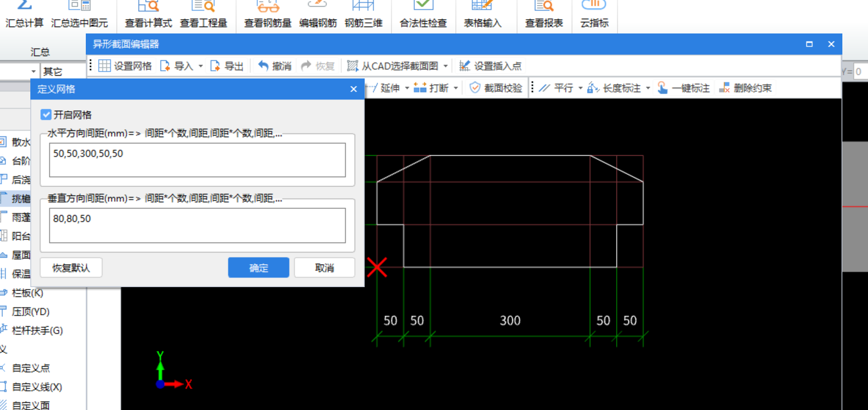
Task: Close 定义网格 dialog
Action: tap(354, 89)
